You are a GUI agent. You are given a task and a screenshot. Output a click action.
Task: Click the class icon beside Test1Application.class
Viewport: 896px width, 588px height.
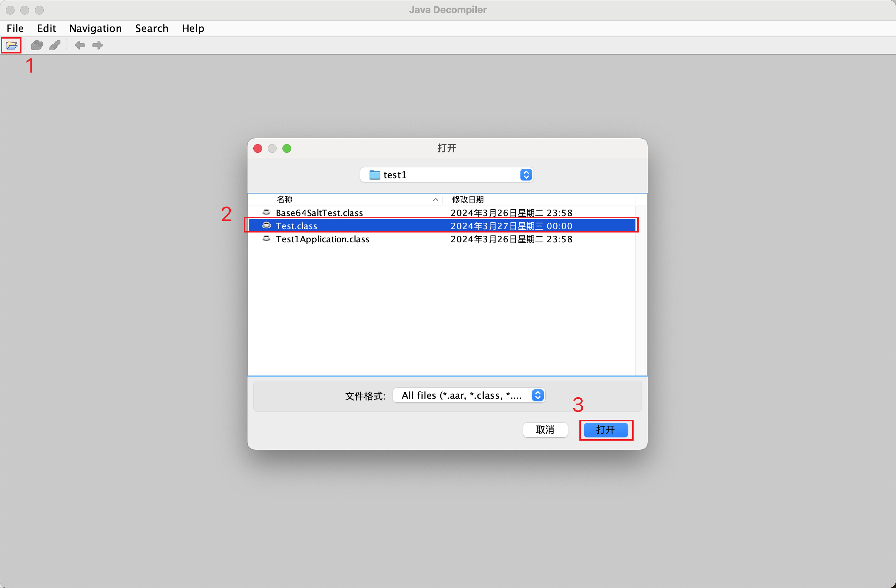click(266, 239)
